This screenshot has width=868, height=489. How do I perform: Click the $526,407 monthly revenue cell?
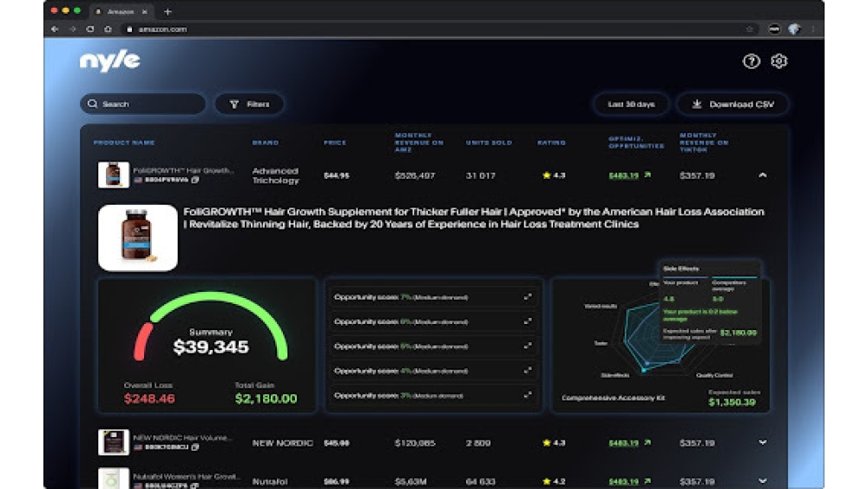(x=415, y=175)
